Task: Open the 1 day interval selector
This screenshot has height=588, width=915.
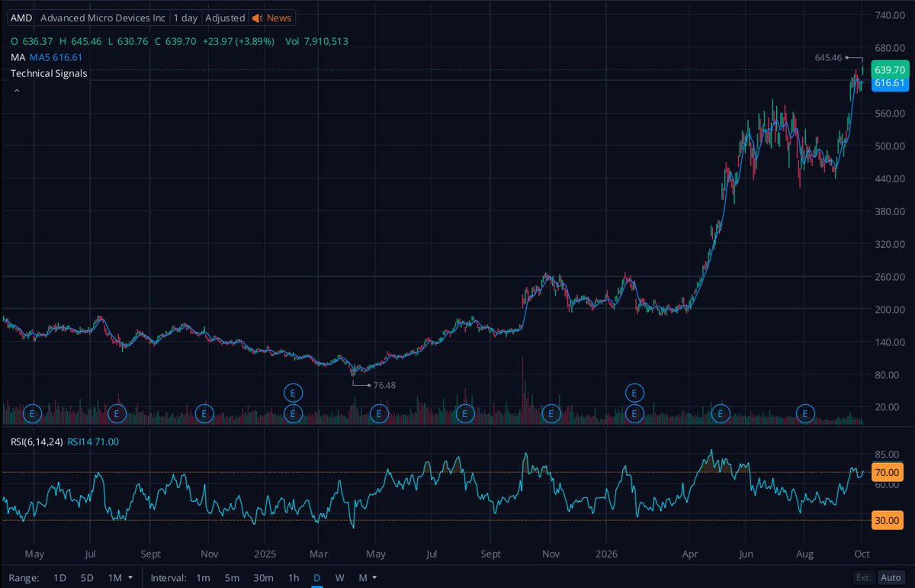Action: tap(187, 18)
